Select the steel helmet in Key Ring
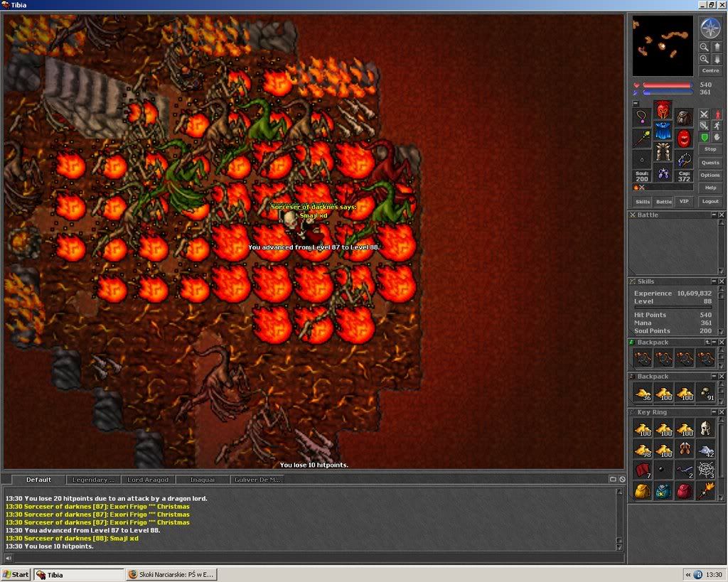Viewport: 728px width, 582px height. pyautogui.click(x=706, y=429)
